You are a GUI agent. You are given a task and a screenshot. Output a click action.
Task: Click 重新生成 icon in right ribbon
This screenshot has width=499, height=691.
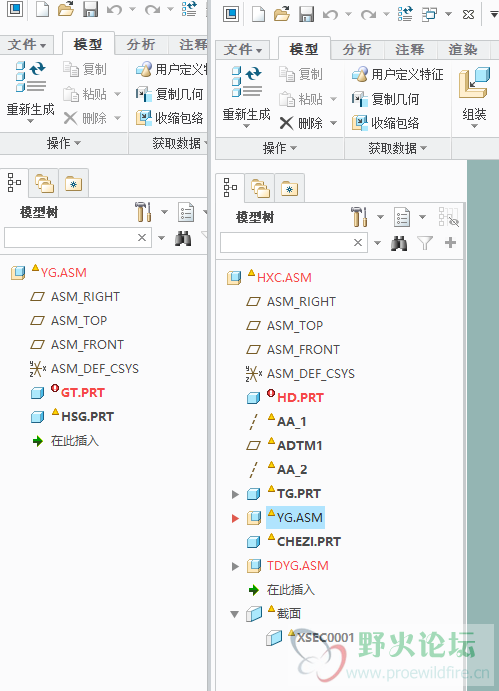pyautogui.click(x=246, y=82)
